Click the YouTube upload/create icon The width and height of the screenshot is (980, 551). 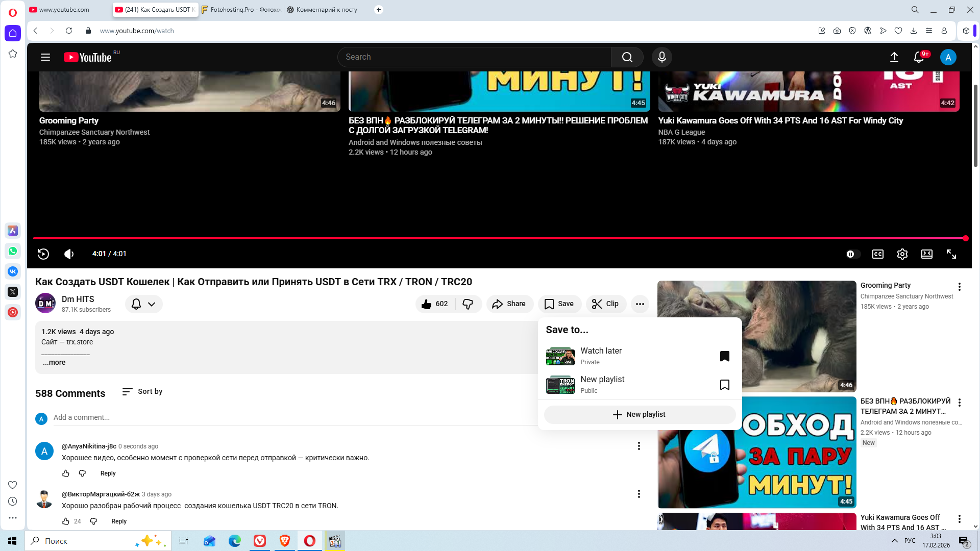click(894, 57)
